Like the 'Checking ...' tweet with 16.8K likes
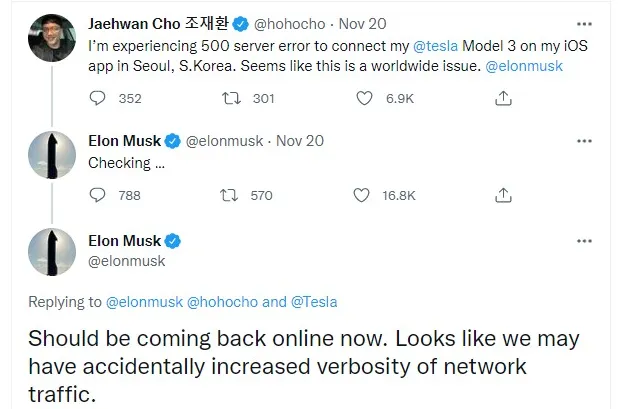This screenshot has height=409, width=625. (x=361, y=195)
